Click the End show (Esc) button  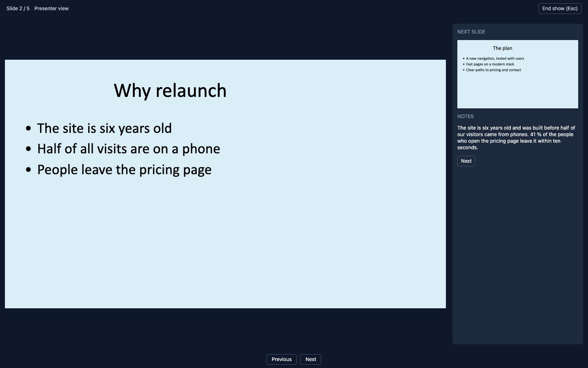click(x=560, y=9)
